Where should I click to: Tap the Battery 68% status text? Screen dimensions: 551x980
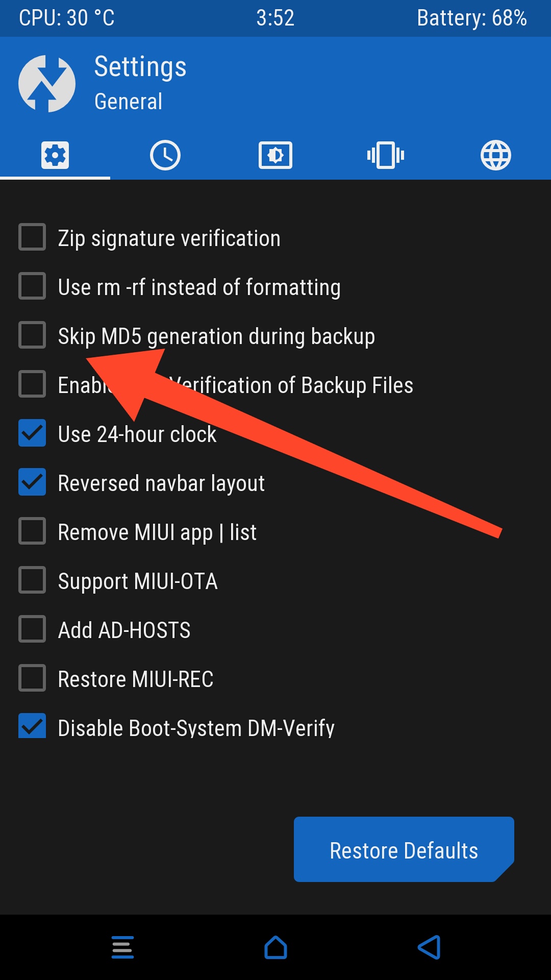coord(471,18)
